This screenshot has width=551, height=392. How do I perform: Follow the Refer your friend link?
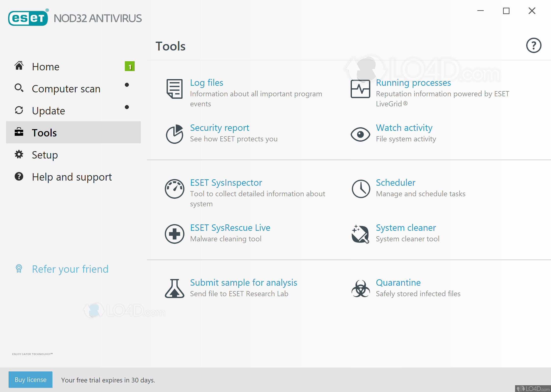tap(70, 269)
